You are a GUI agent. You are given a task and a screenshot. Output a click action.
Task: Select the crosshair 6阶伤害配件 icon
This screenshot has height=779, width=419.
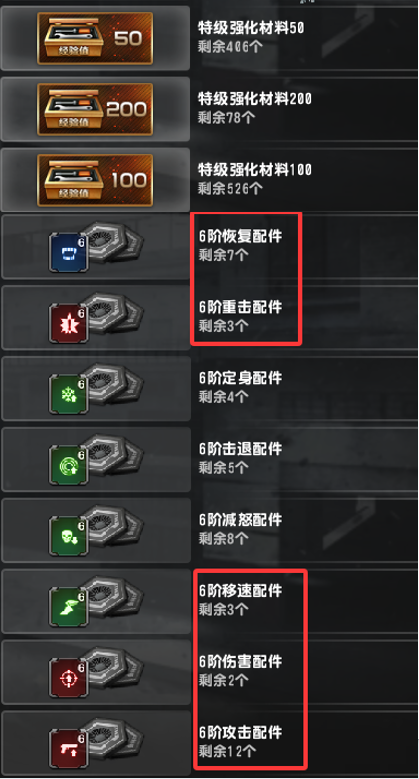pyautogui.click(x=69, y=679)
